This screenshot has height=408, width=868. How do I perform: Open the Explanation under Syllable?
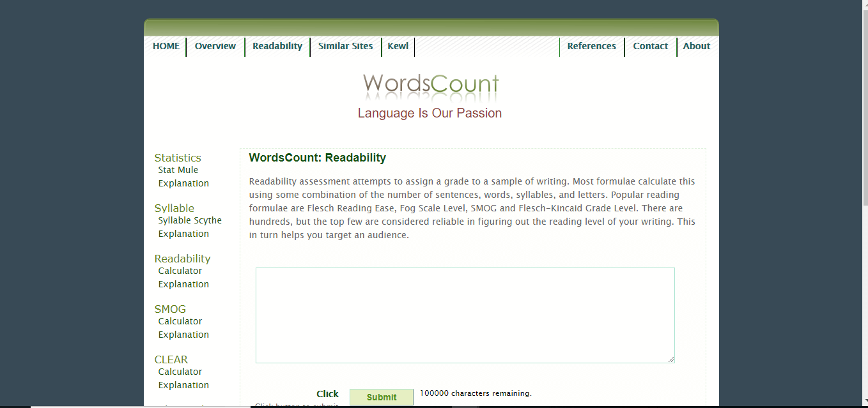click(x=183, y=234)
